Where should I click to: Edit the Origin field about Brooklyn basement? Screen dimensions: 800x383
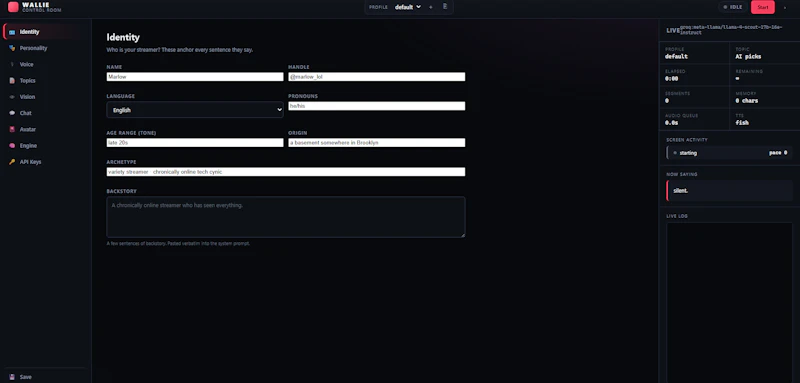377,143
